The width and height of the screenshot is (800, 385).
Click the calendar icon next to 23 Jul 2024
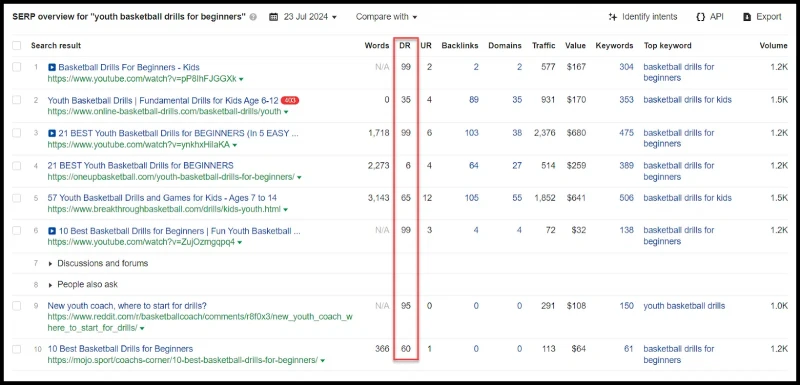coord(273,17)
